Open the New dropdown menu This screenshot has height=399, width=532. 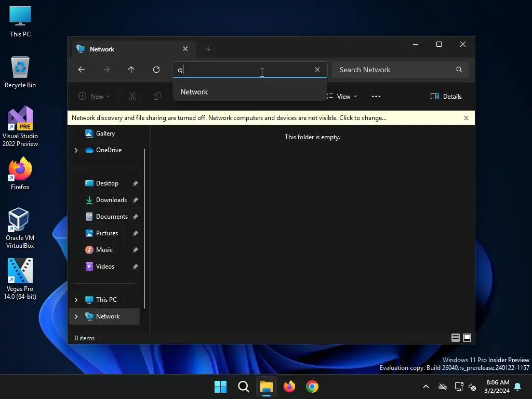(x=94, y=96)
